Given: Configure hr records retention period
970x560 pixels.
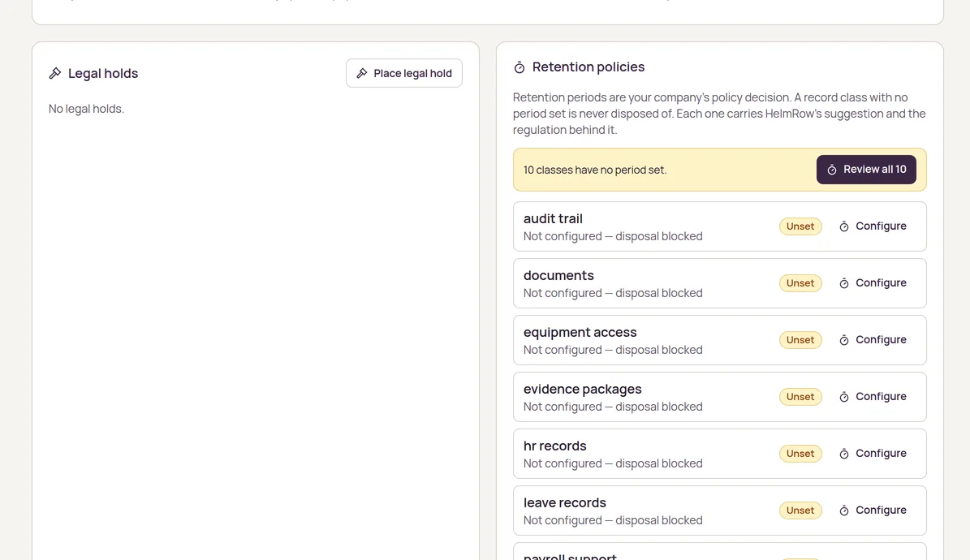Looking at the screenshot, I should tap(873, 454).
